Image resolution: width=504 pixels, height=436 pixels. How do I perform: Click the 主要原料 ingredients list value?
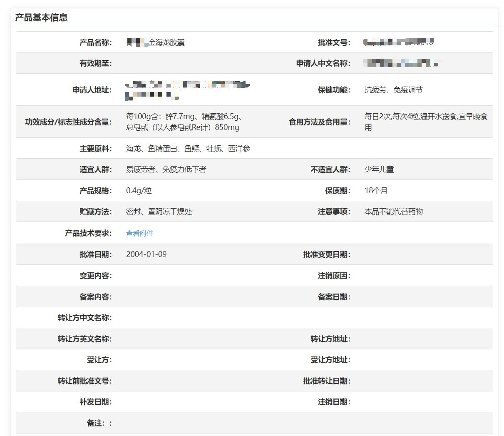tap(188, 149)
